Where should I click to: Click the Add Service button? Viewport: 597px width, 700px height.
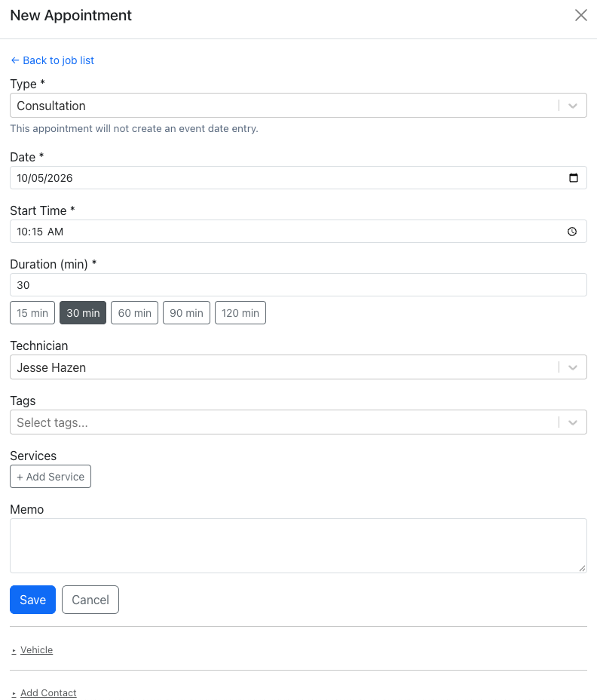coord(51,476)
